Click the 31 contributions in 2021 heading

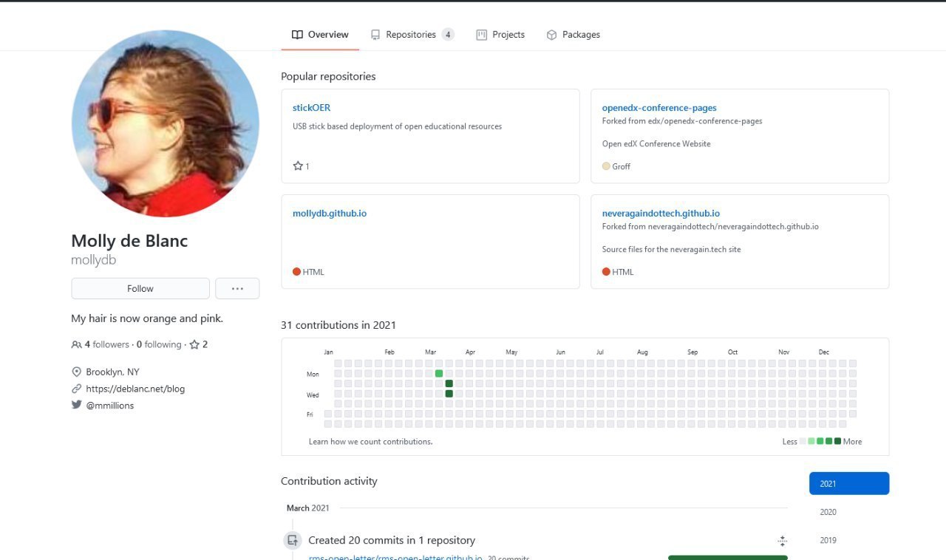point(338,325)
